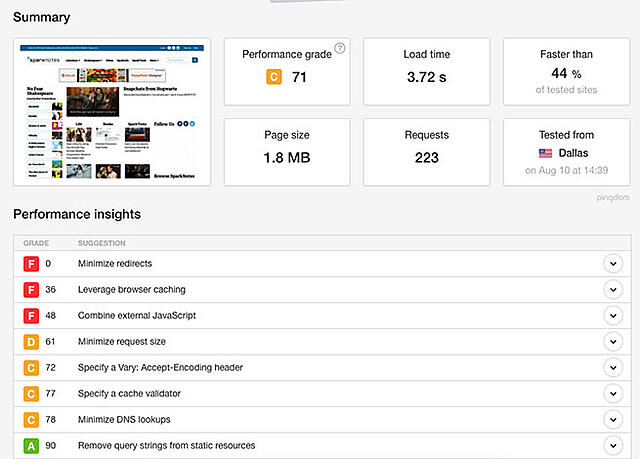Click the SUGGESTION column header
Image resolution: width=640 pixels, height=459 pixels.
(102, 243)
